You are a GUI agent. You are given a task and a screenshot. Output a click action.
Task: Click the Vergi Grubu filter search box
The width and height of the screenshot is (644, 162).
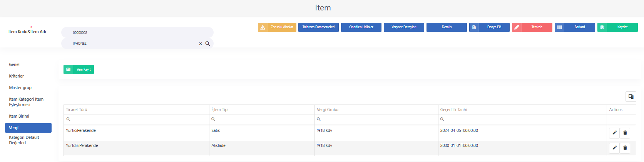(376, 120)
